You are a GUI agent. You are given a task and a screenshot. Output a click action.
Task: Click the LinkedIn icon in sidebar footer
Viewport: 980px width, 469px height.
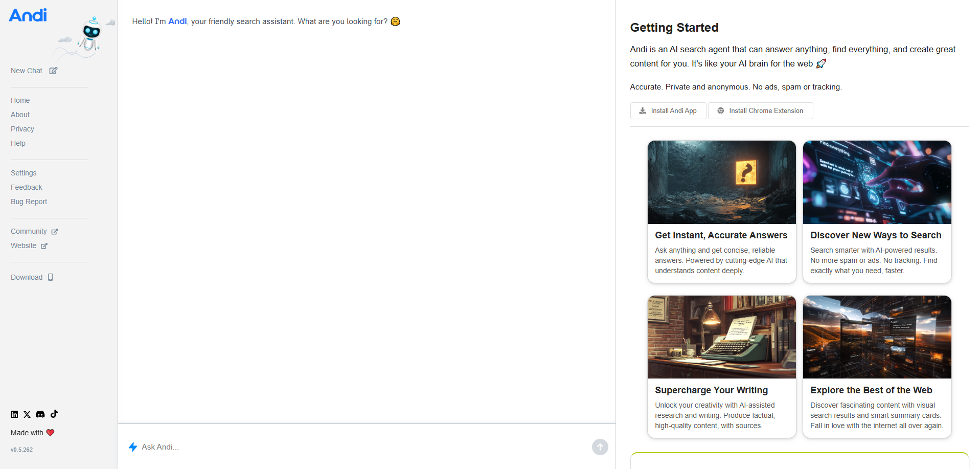point(14,414)
